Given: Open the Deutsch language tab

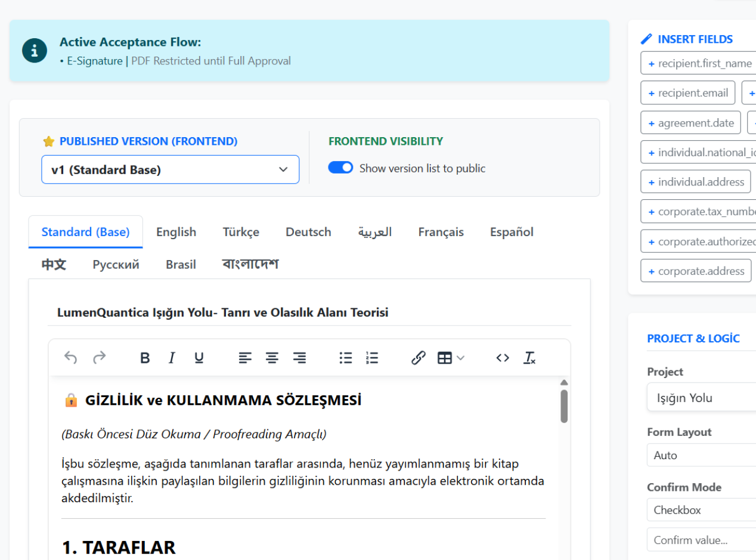Looking at the screenshot, I should pyautogui.click(x=308, y=232).
